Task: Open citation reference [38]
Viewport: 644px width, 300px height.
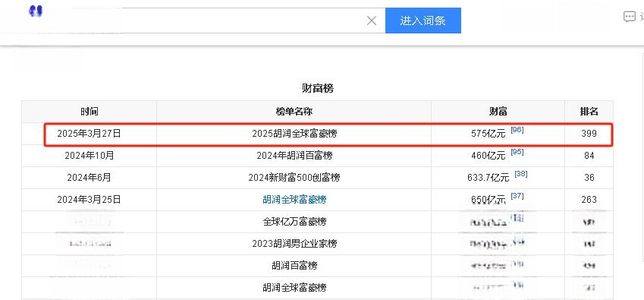Action: click(521, 174)
